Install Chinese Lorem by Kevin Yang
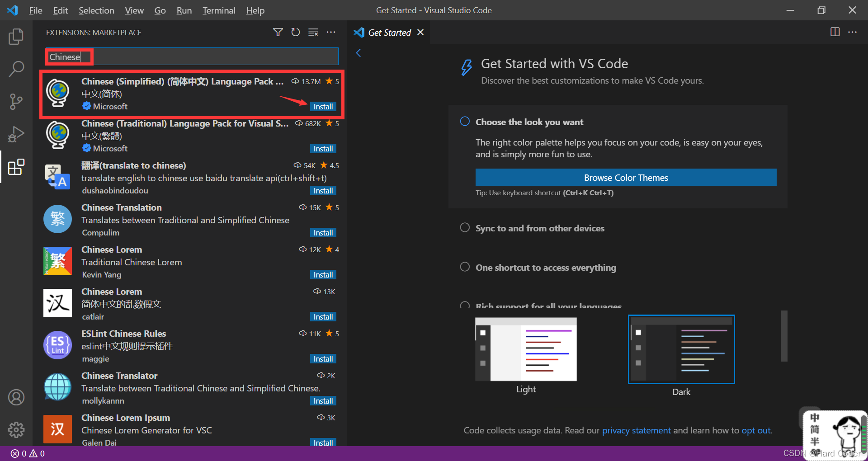 click(x=323, y=275)
